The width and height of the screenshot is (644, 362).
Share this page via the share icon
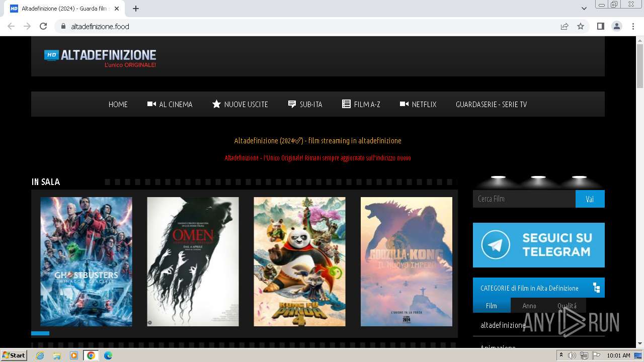tap(565, 26)
